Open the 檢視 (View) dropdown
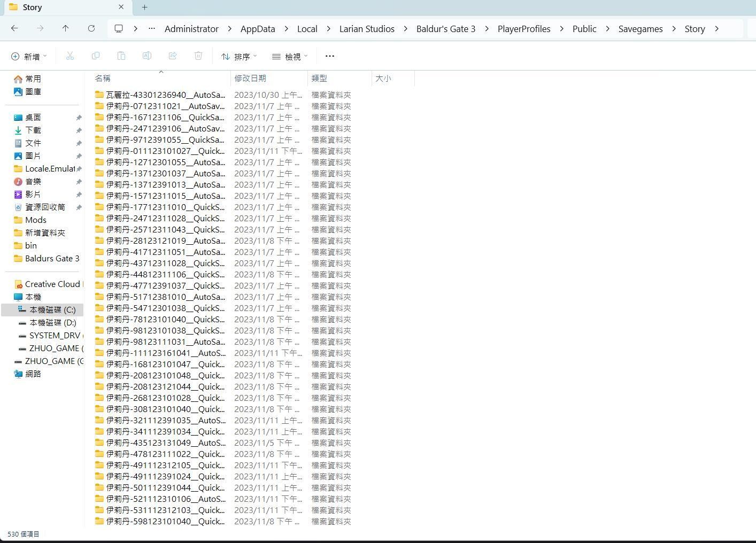The image size is (756, 543). 290,56
